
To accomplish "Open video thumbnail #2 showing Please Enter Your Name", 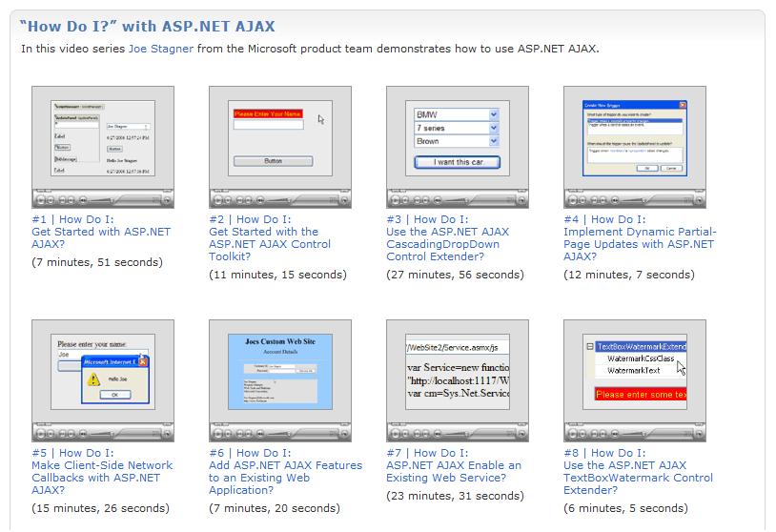I will click(x=280, y=147).
